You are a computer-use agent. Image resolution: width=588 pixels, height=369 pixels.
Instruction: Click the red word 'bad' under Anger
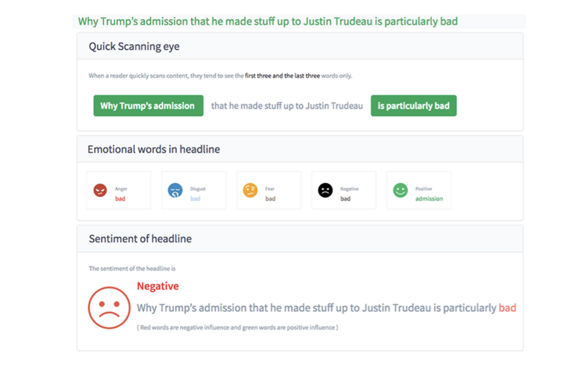[x=120, y=199]
